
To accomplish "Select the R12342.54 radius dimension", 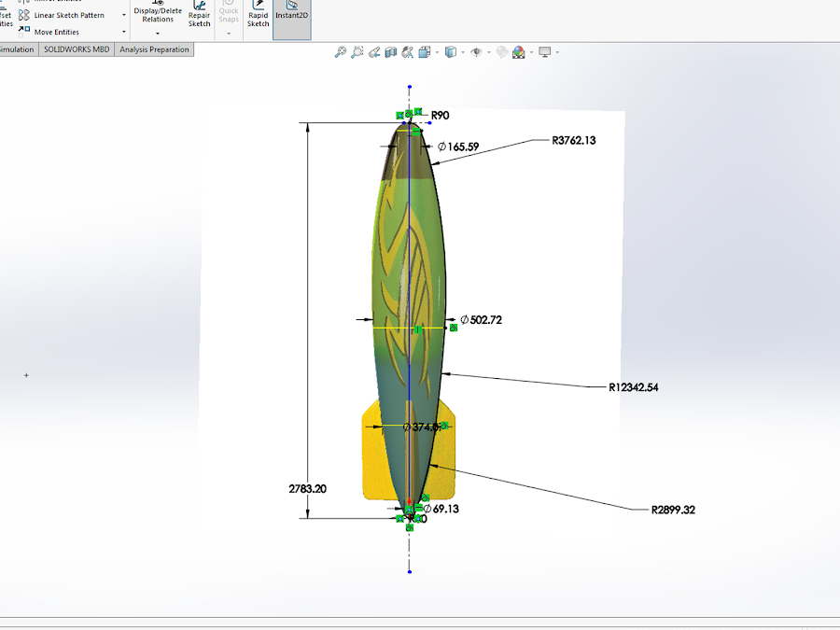I will tap(633, 387).
